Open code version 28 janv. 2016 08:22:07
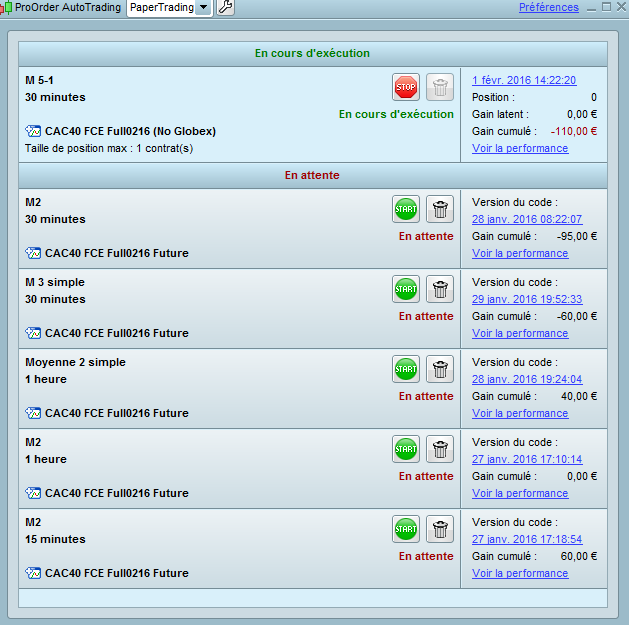 (x=527, y=219)
